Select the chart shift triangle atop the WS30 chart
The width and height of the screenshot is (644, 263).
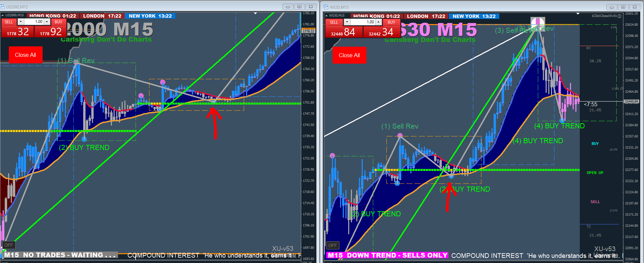578,14
